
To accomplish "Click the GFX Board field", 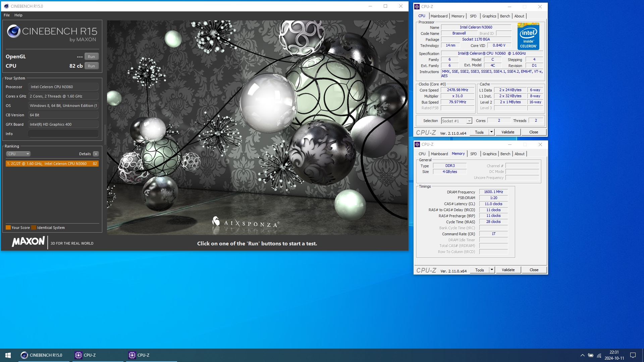I will coord(63,124).
